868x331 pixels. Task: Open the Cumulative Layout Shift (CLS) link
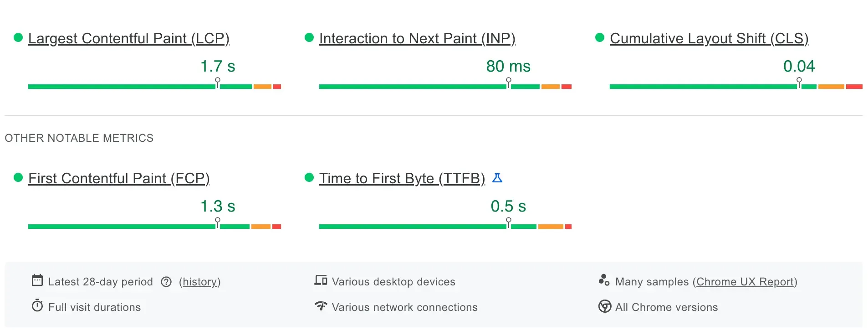pyautogui.click(x=709, y=39)
